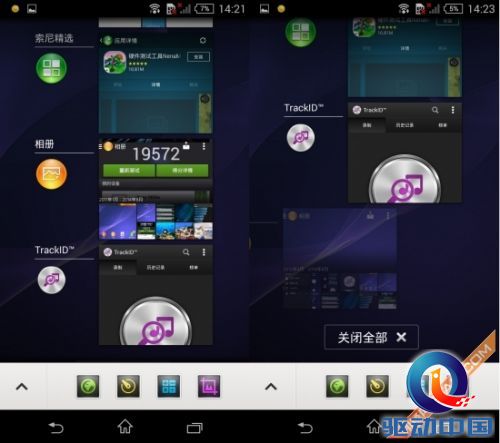Expand small apps bar chevron in right screenshot

coord(271,387)
